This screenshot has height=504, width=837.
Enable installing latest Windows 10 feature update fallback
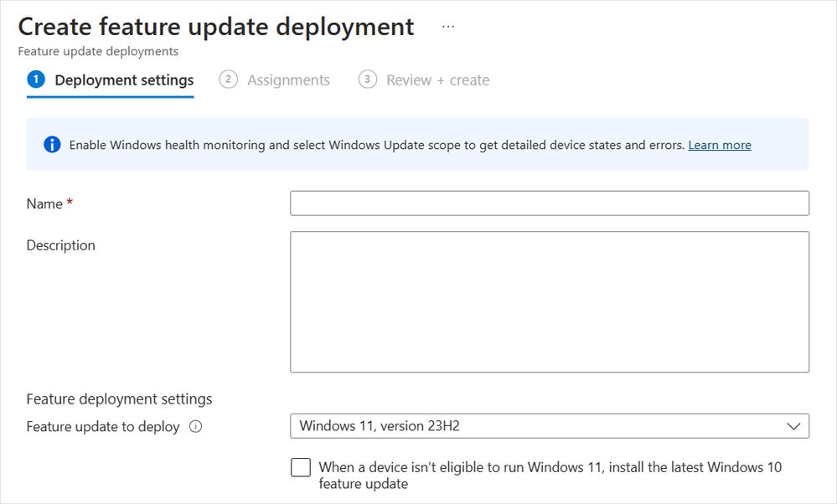pyautogui.click(x=300, y=467)
